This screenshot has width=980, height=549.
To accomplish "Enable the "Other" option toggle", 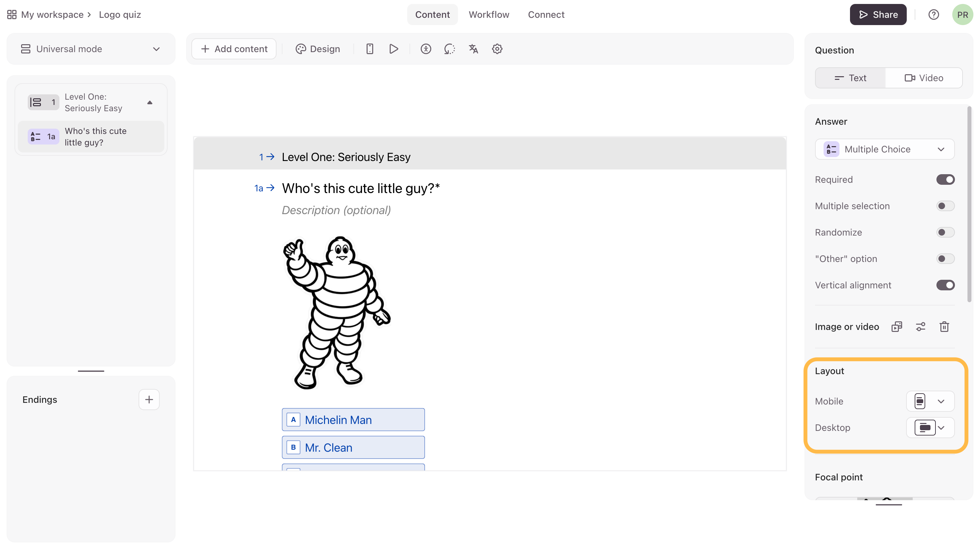I will (945, 259).
